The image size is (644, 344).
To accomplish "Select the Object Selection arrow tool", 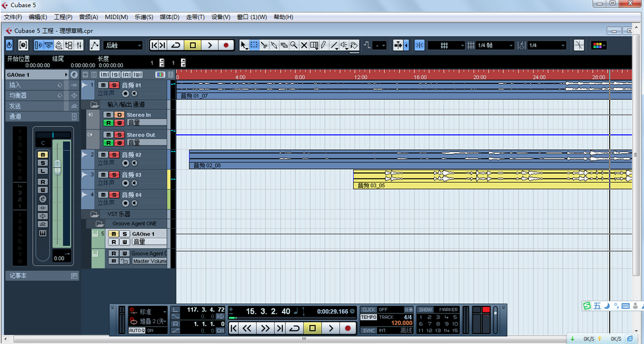I will coord(244,45).
